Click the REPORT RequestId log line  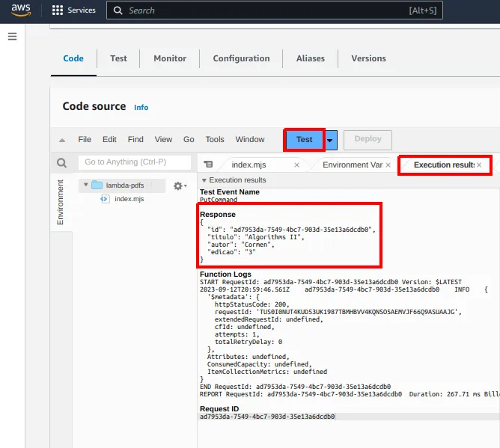click(350, 394)
